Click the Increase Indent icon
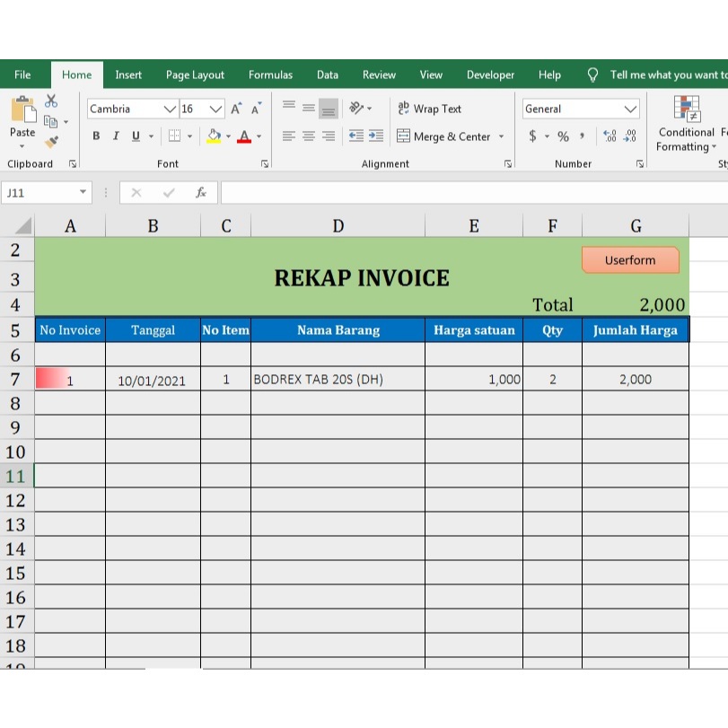Viewport: 728px width, 728px height. [376, 136]
